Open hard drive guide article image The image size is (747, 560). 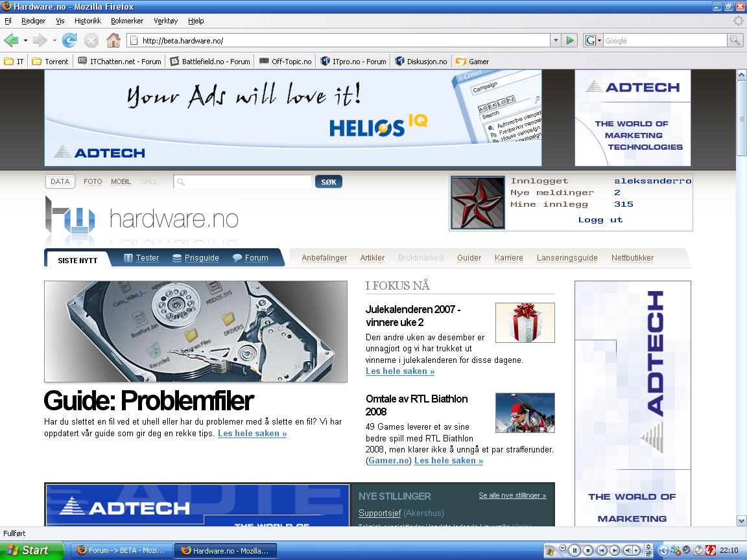pos(196,331)
